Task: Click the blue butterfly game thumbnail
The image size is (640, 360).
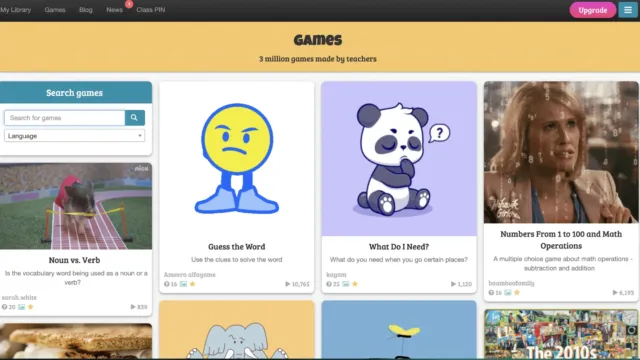Action: point(399,330)
